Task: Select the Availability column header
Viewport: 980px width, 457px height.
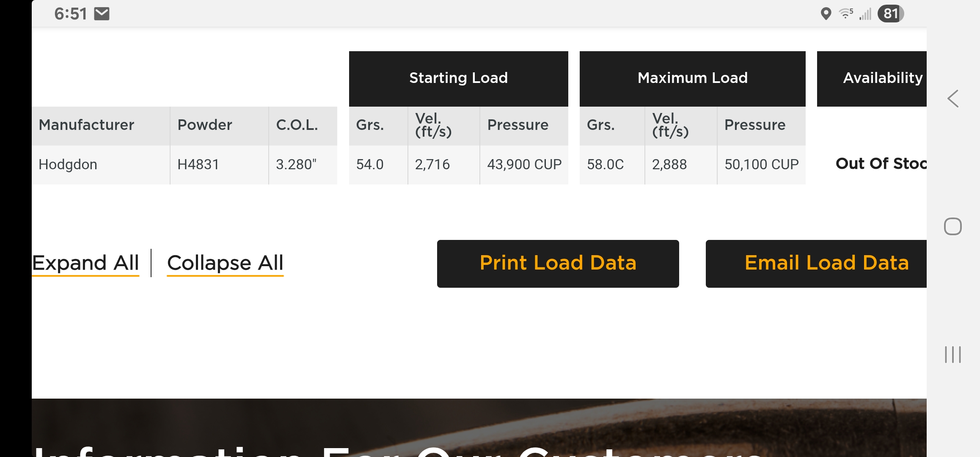Action: pyautogui.click(x=873, y=78)
